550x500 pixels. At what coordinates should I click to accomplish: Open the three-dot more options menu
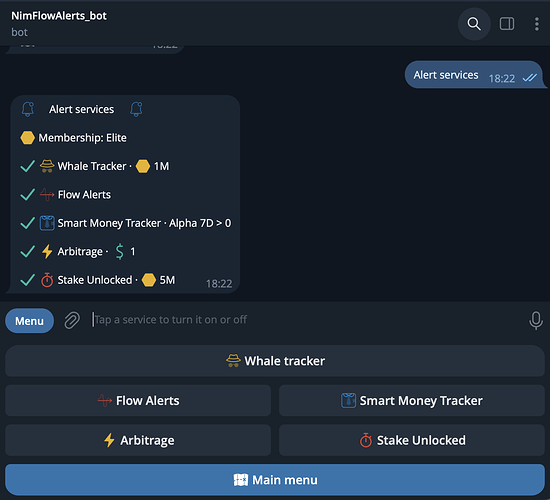tap(536, 24)
